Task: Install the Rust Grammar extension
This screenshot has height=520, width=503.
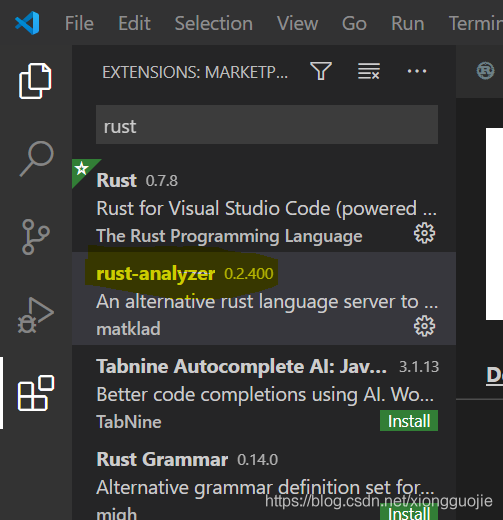Action: point(409,513)
